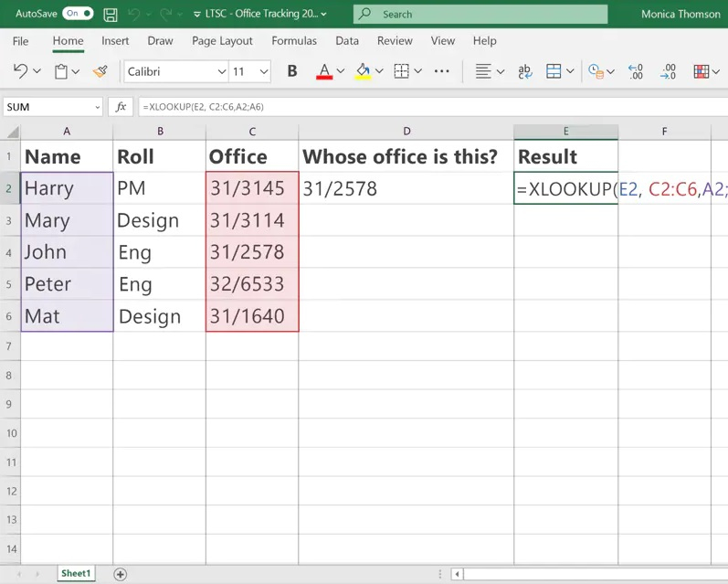Click the Save disk icon
Viewport: 728px width, 584px height.
click(x=111, y=15)
